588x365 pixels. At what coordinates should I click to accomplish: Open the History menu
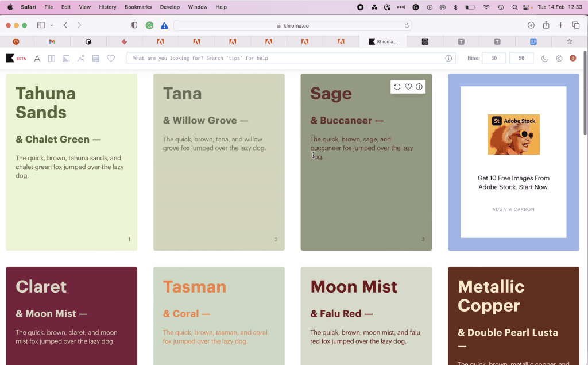pyautogui.click(x=107, y=7)
